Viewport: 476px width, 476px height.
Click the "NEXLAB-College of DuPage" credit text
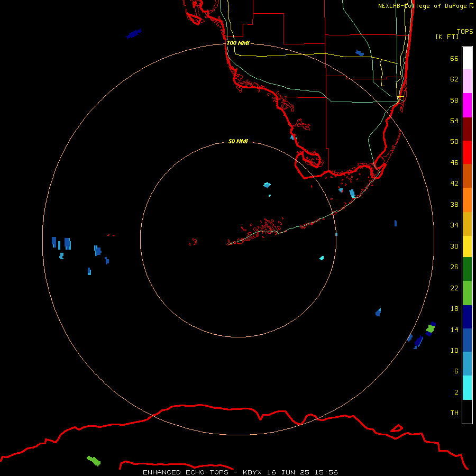click(x=423, y=6)
